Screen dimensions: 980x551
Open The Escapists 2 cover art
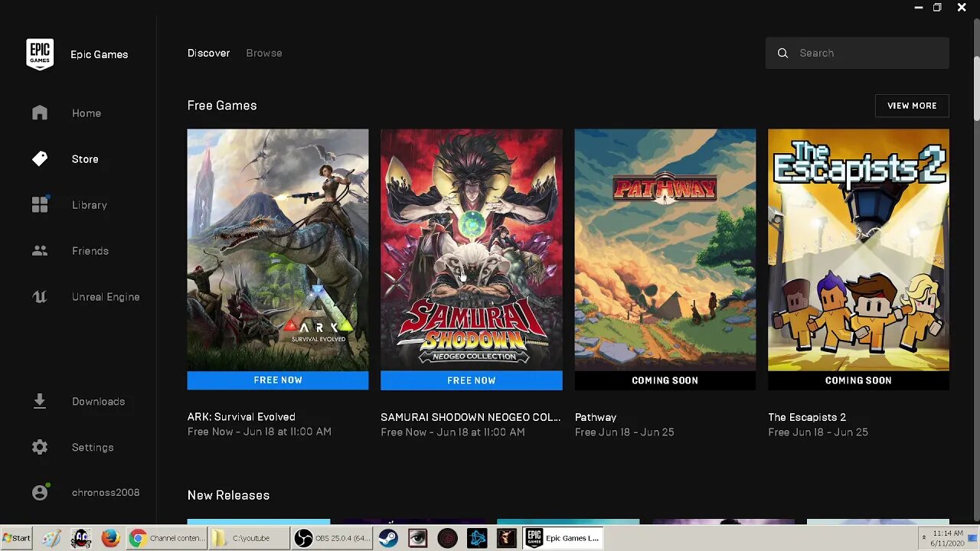coord(858,249)
